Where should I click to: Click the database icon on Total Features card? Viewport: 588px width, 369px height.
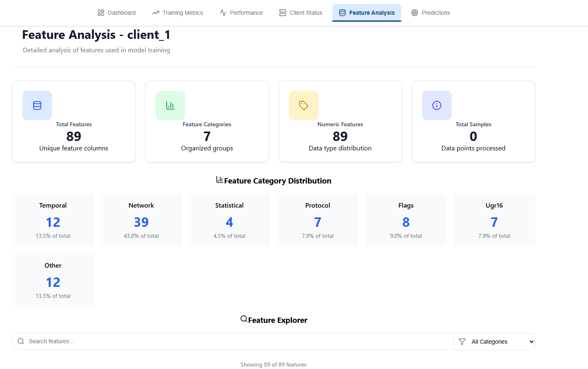tap(37, 105)
